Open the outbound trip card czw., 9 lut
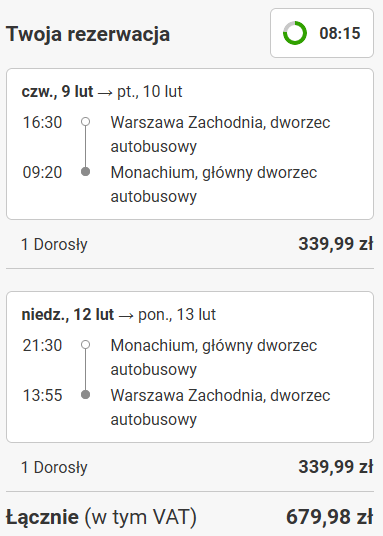The width and height of the screenshot is (383, 536). tap(190, 144)
